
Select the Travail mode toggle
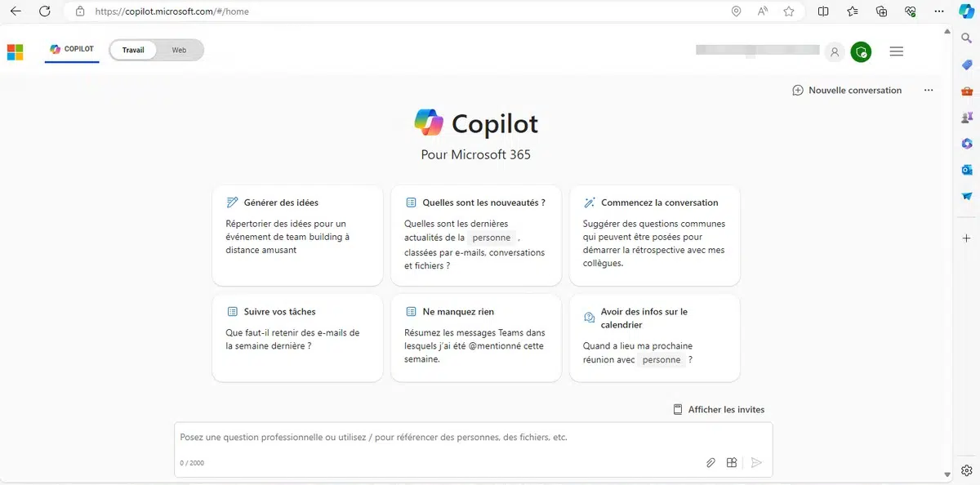133,51
